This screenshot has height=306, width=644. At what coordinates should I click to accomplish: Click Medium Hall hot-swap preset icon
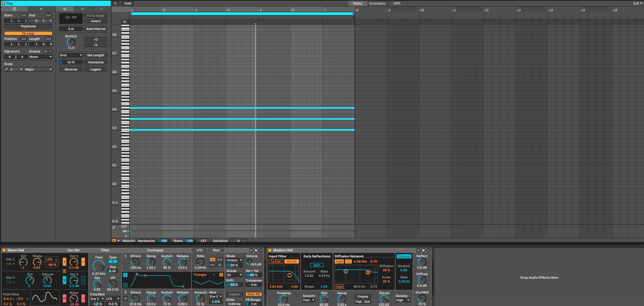(418, 250)
